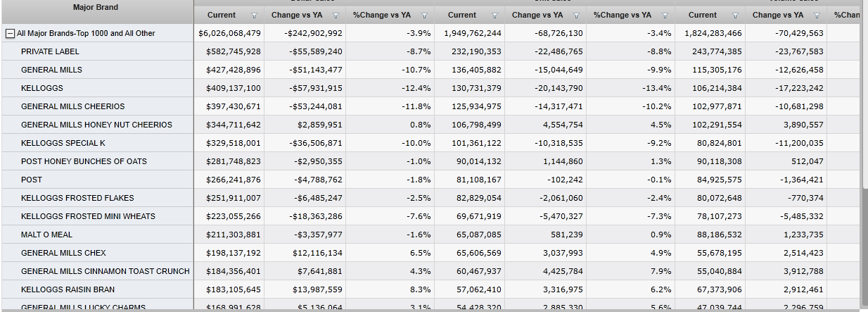Open filter on first Current column
The width and height of the screenshot is (868, 312).
pos(255,15)
